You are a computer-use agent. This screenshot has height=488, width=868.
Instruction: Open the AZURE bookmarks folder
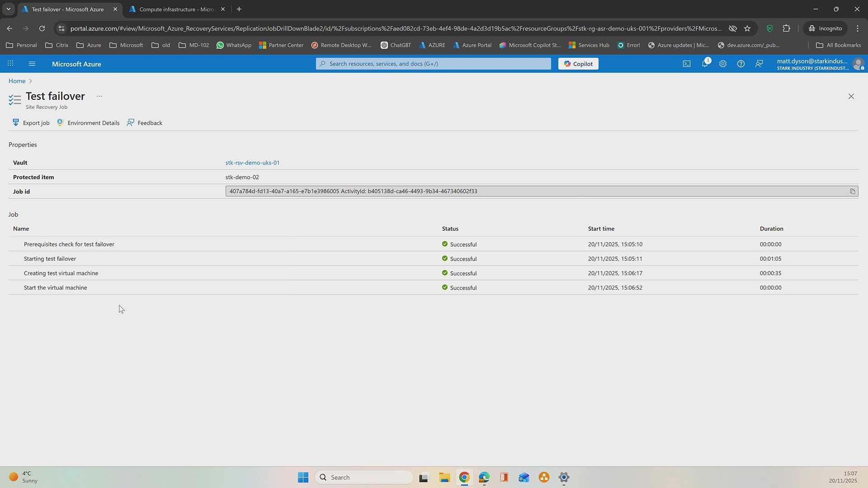coord(432,45)
